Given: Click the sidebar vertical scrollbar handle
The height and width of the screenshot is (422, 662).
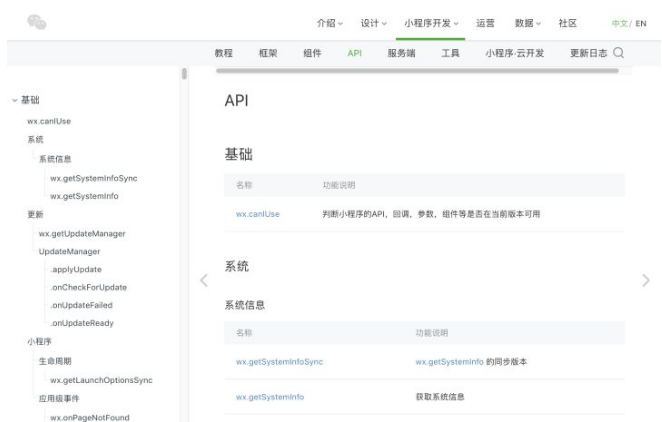Looking at the screenshot, I should pyautogui.click(x=184, y=73).
